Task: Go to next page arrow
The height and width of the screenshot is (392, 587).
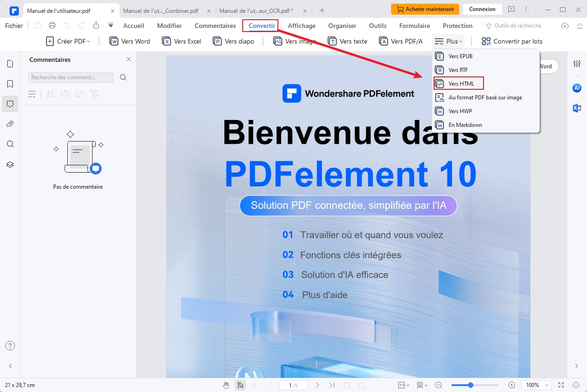Action: 318,385
